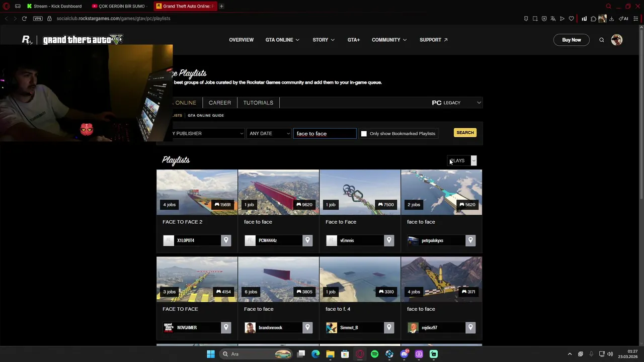Click the Windows Start button
This screenshot has width=644, height=362.
point(211,354)
